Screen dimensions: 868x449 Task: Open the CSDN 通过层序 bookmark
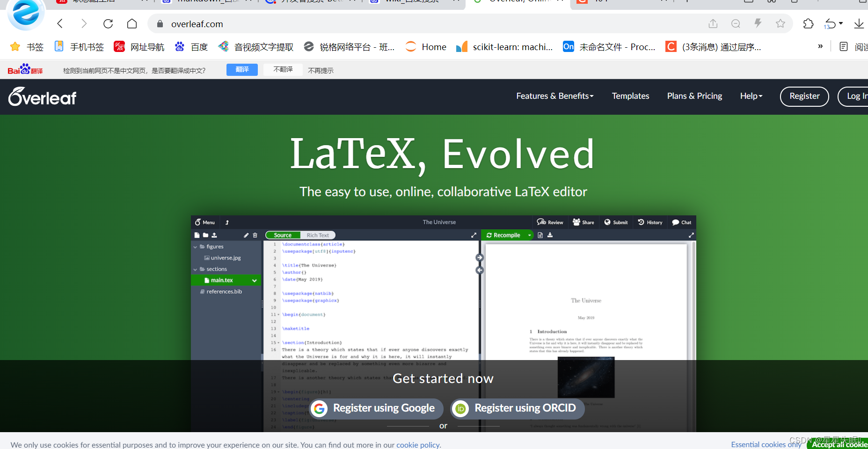click(x=713, y=47)
